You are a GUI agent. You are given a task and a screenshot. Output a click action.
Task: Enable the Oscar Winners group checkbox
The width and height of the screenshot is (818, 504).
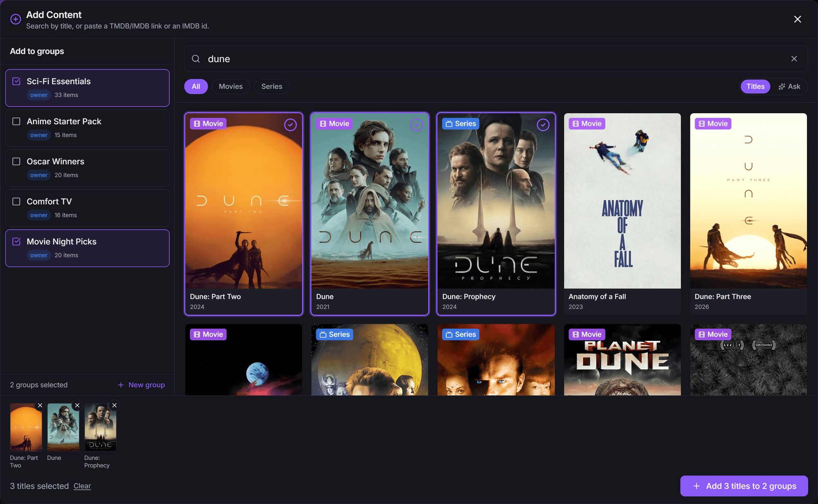click(16, 161)
